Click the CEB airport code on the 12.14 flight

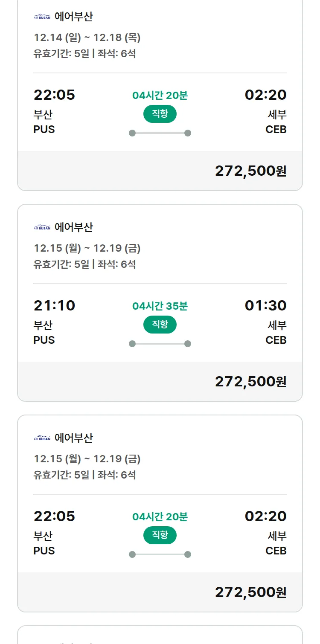276,129
